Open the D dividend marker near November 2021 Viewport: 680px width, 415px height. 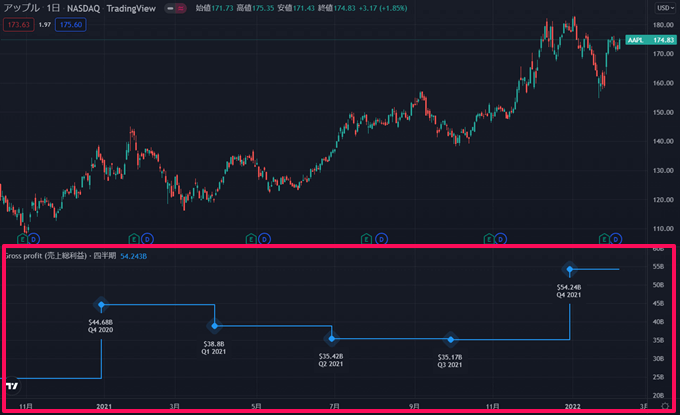tap(500, 239)
